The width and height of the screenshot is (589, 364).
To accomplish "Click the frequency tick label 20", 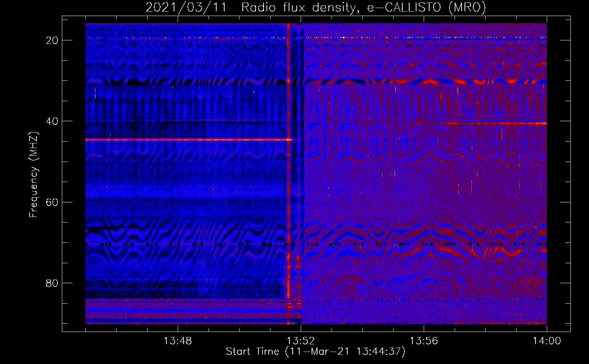I will click(52, 40).
